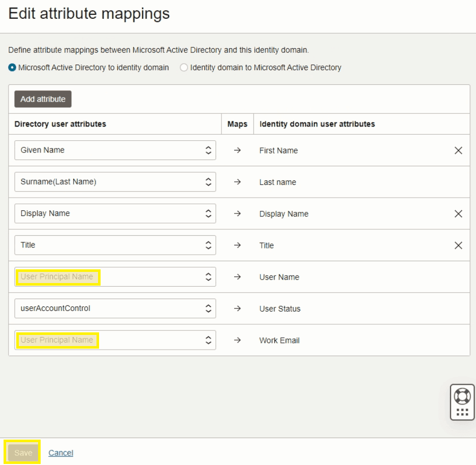Image resolution: width=476 pixels, height=465 pixels.
Task: Select Microsoft Active Directory to identity domain
Action: pyautogui.click(x=11, y=67)
